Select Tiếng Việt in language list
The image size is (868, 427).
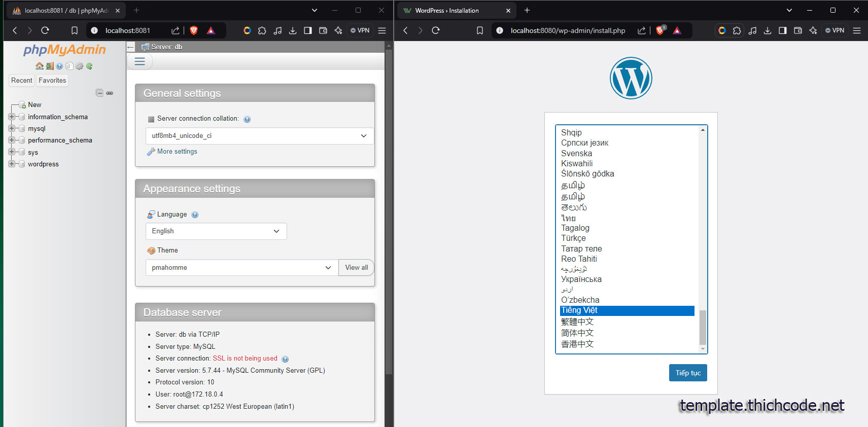coord(627,310)
